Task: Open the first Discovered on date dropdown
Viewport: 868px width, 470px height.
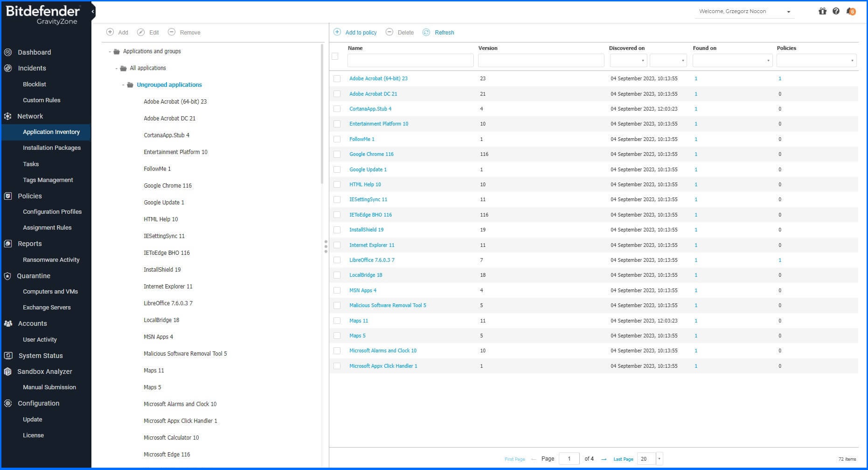Action: point(628,60)
